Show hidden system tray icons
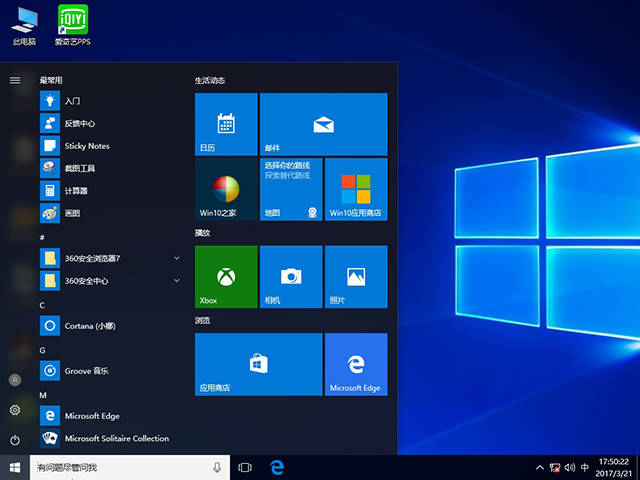640x480 pixels. tap(541, 467)
